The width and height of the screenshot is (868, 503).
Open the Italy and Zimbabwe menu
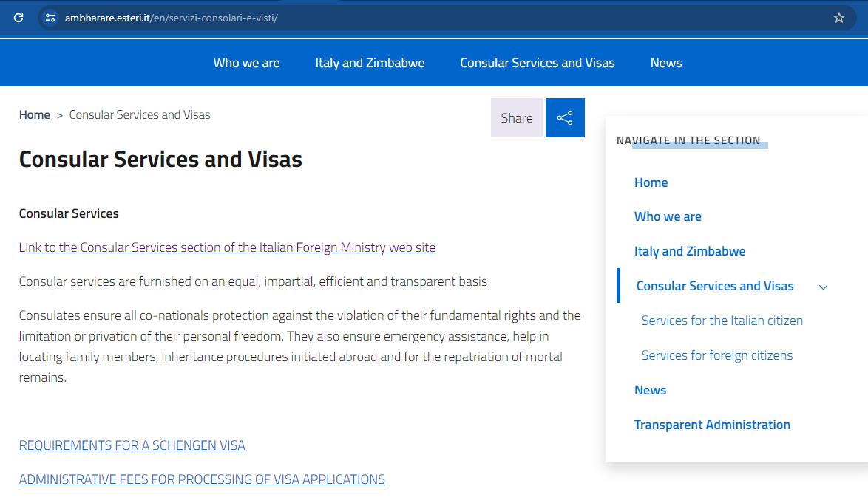(x=370, y=63)
